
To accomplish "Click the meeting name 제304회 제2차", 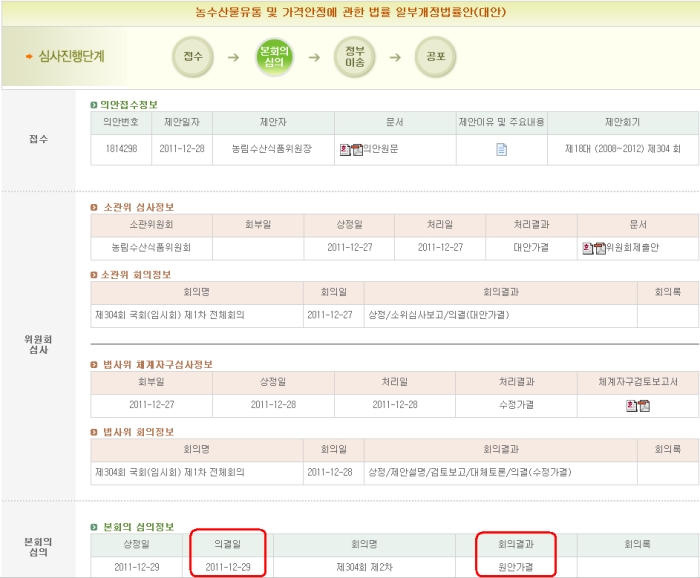I will (x=364, y=567).
